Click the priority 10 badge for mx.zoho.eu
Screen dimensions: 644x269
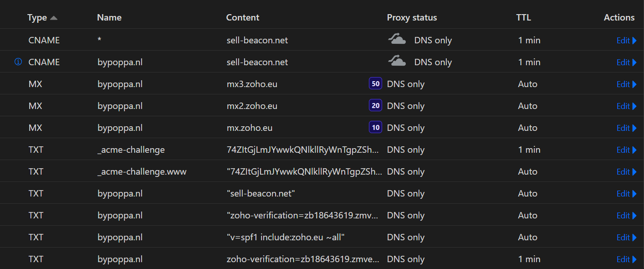pos(375,128)
